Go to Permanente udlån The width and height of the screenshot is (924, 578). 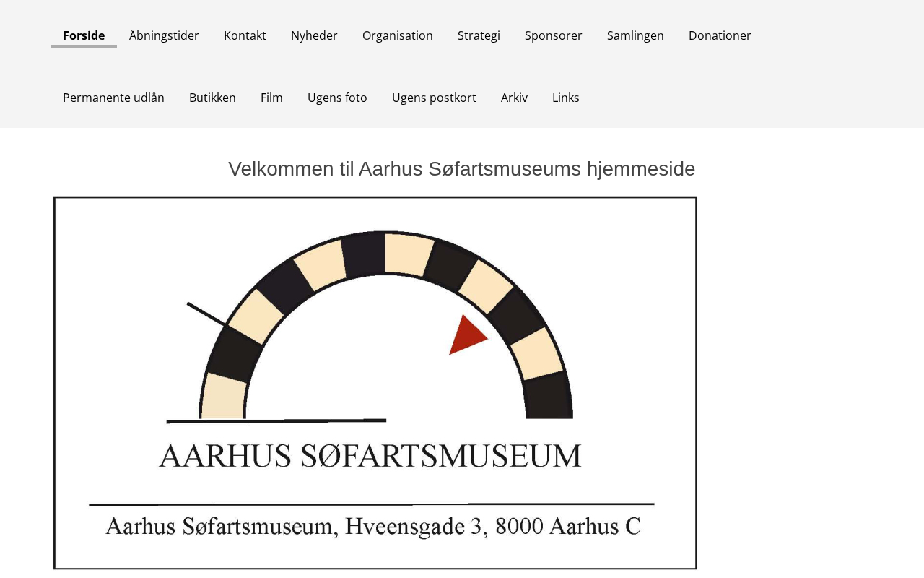click(x=113, y=98)
